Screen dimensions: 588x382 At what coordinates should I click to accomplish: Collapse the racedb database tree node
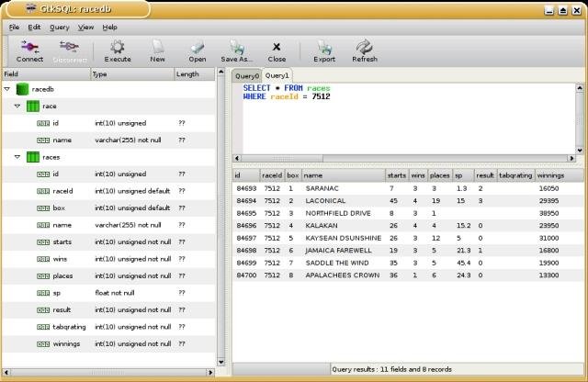[7, 90]
